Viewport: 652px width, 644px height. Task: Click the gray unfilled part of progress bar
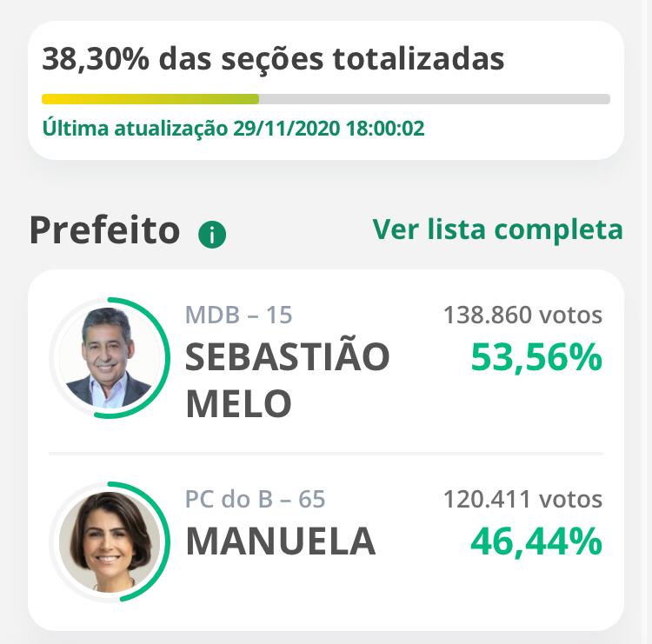435,99
